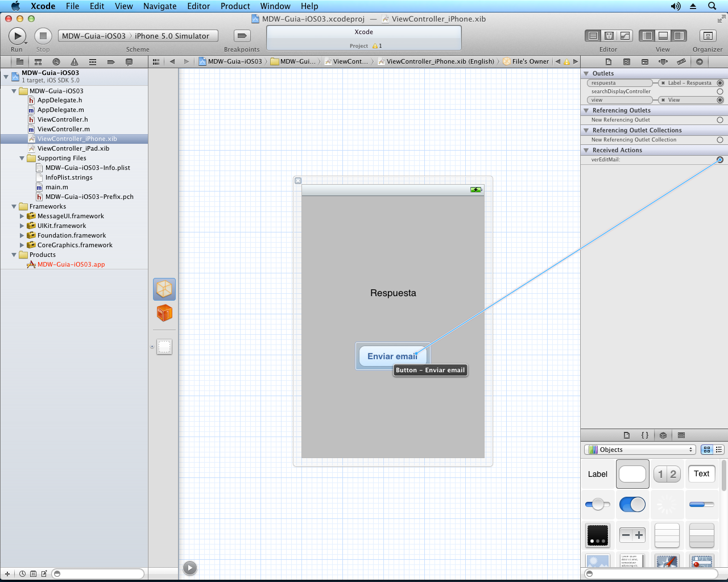The image size is (728, 582).
Task: Select the Assistant editor tuxedo icon
Action: pyautogui.click(x=609, y=36)
